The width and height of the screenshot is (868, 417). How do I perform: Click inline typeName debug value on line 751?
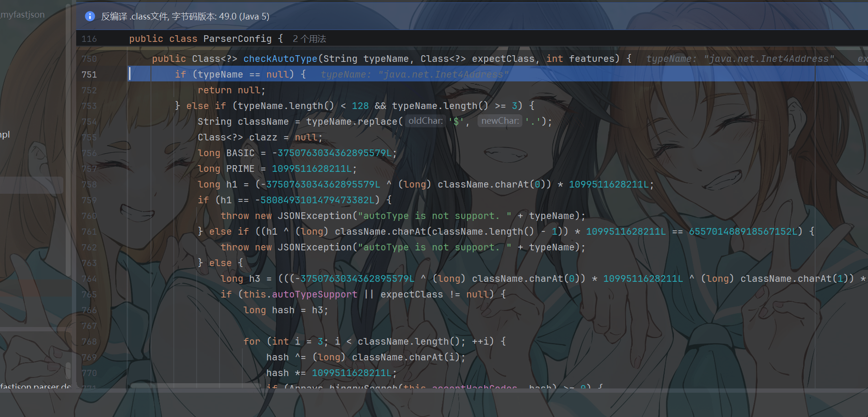[x=415, y=75]
